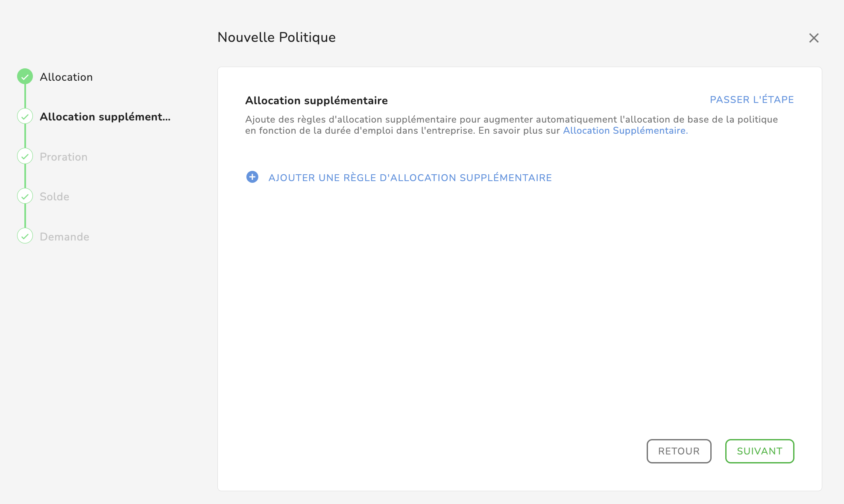Open the Allocation Supplémentaire help link

pyautogui.click(x=625, y=131)
